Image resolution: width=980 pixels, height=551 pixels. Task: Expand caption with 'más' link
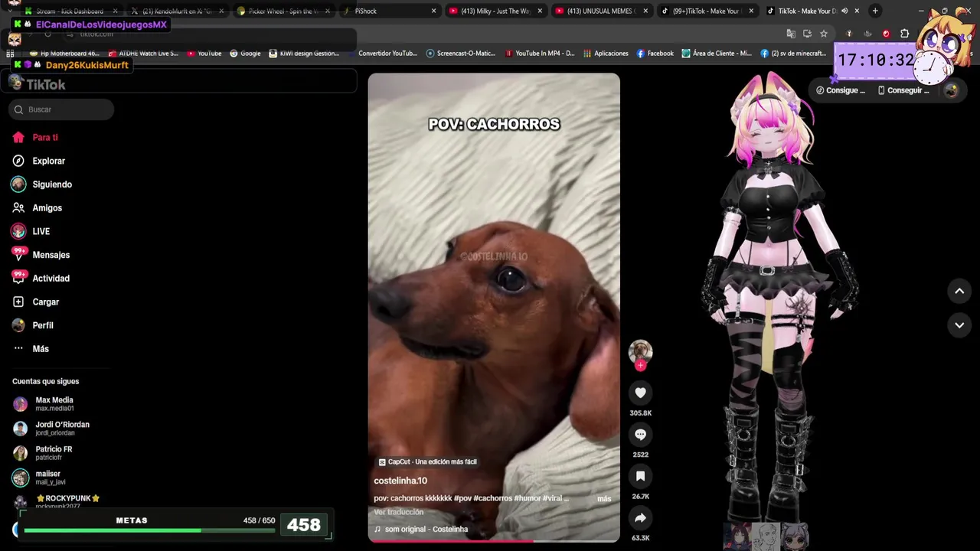click(604, 498)
